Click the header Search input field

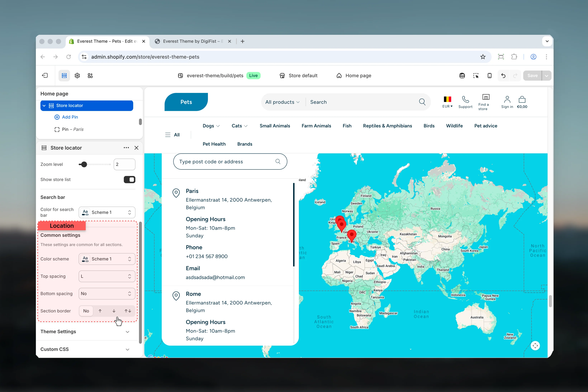point(362,102)
